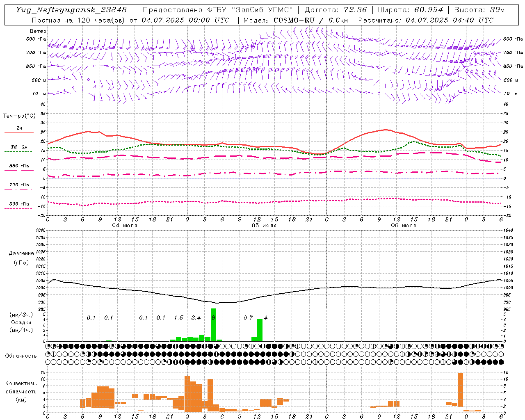
Task: Click the '0.7' precipitation amount value
Action: [248, 317]
